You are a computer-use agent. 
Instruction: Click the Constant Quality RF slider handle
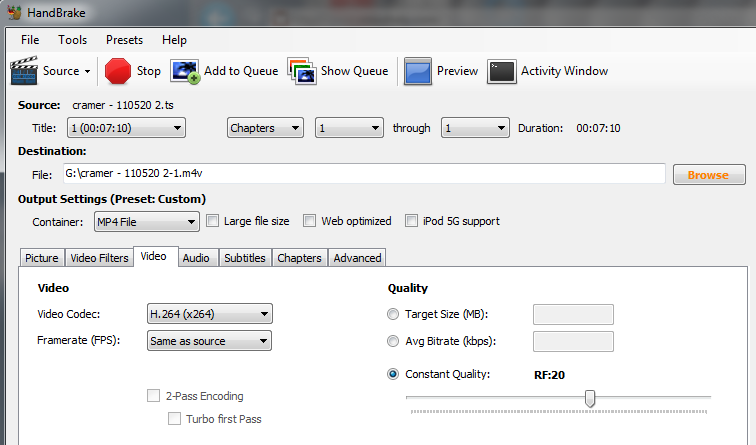[x=590, y=398]
